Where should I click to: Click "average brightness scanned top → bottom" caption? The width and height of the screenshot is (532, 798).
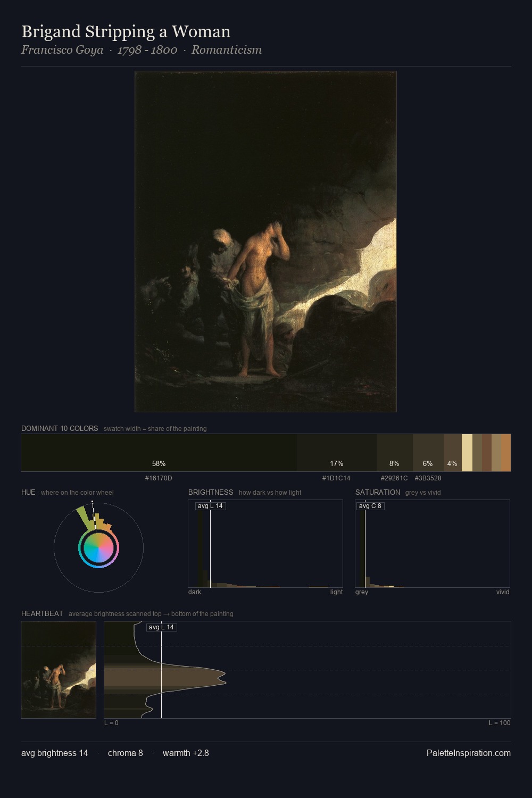(x=151, y=614)
